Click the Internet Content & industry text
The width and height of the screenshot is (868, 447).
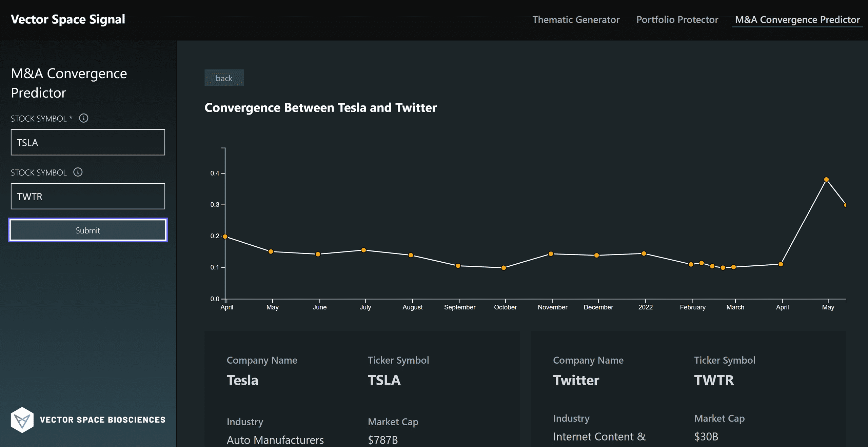coord(599,436)
